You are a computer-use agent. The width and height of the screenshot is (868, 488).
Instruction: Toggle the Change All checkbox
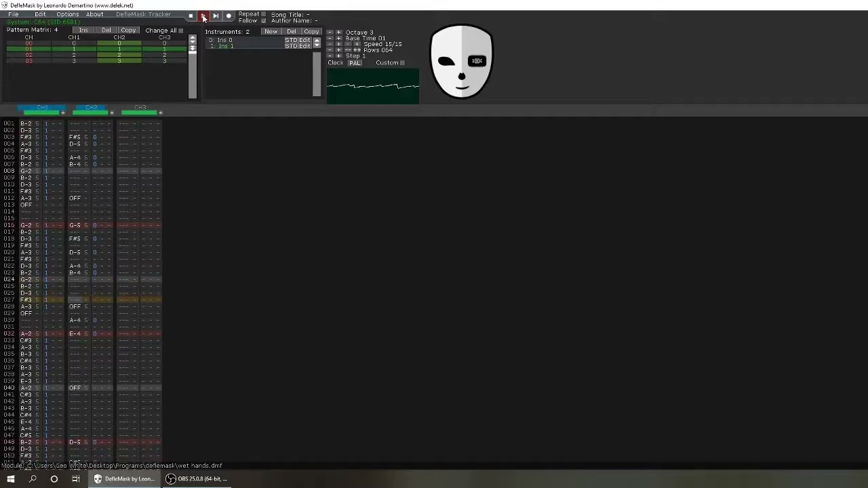[x=181, y=30]
